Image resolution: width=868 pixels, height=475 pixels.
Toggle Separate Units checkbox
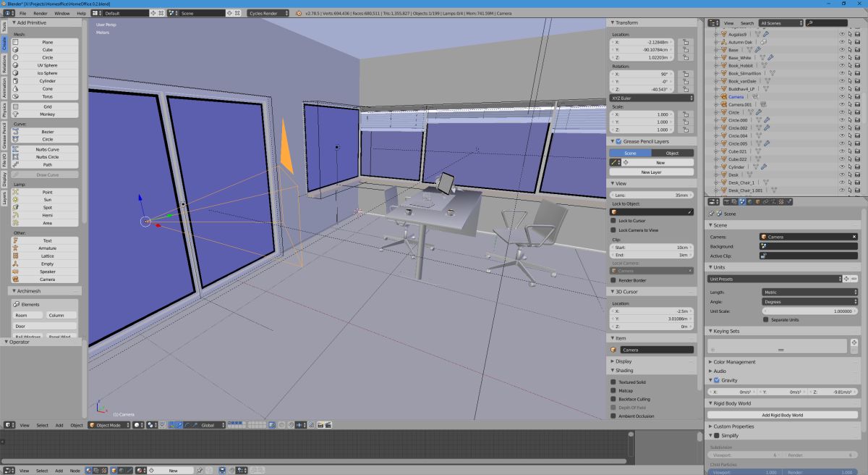pyautogui.click(x=766, y=319)
